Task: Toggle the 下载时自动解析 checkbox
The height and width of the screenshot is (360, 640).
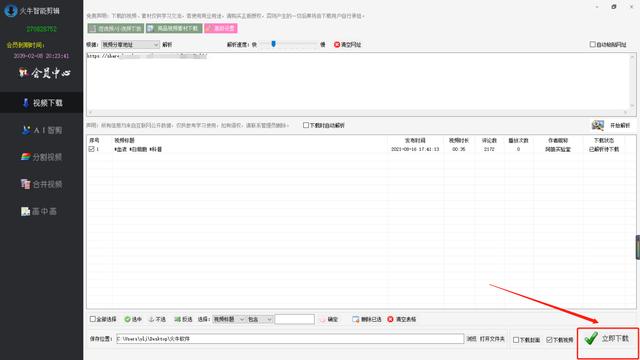Action: pyautogui.click(x=306, y=125)
